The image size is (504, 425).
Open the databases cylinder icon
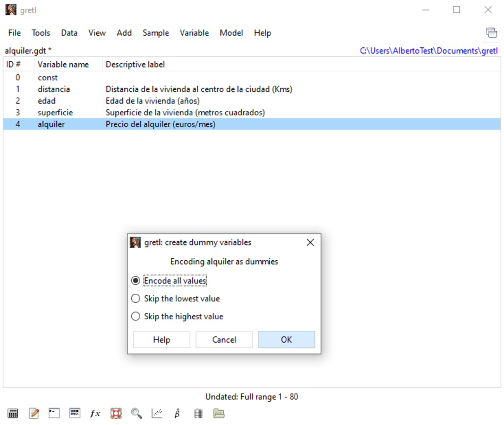[x=198, y=413]
